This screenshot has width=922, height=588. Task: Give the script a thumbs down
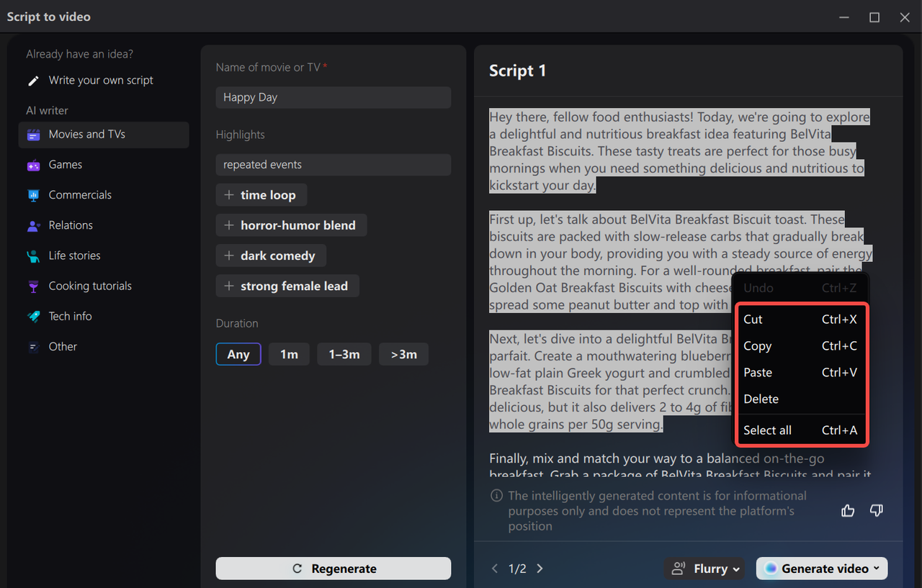(876, 510)
